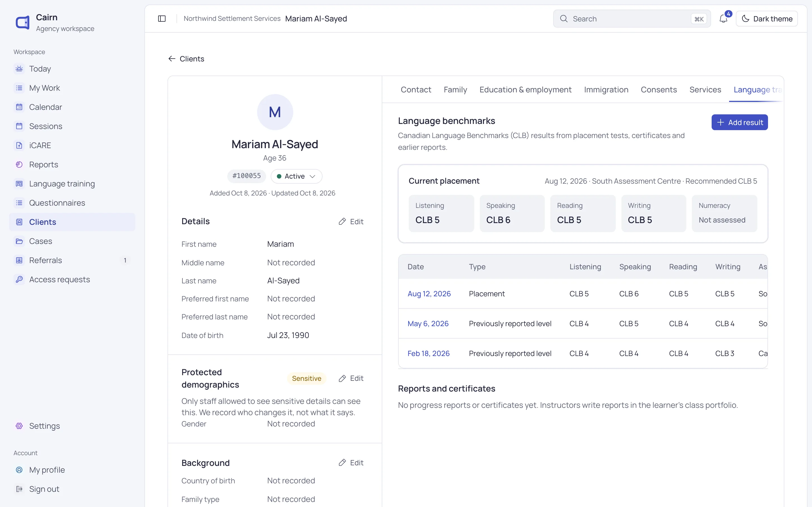This screenshot has width=812, height=507.
Task: Go to Access requests key icon
Action: tap(19, 279)
